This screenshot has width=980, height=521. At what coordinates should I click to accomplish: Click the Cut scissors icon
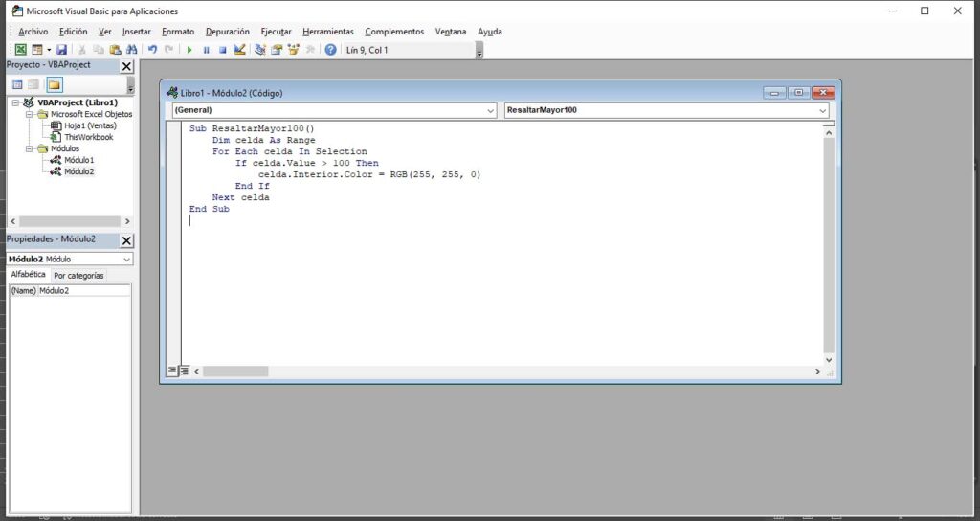click(82, 50)
